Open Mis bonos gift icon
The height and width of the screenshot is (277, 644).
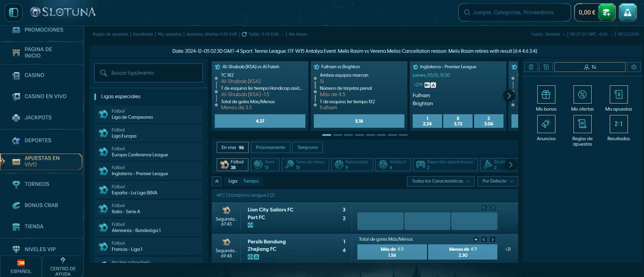(546, 94)
